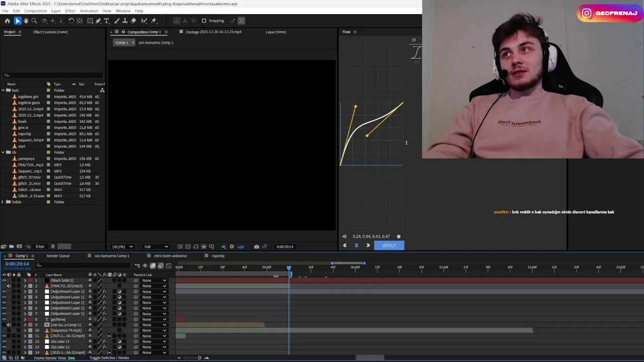
Task: Click Toggle Switches / Modes button
Action: 109,358
